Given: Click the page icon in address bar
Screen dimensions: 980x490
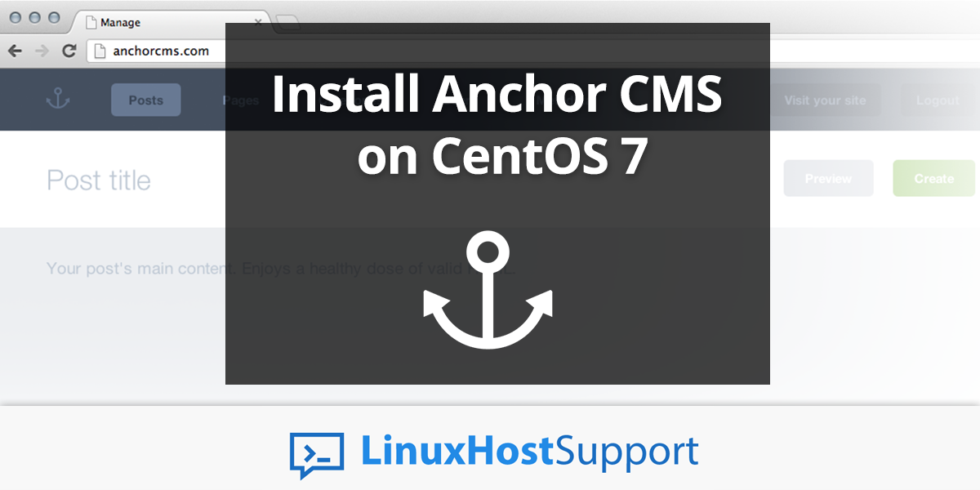Looking at the screenshot, I should 100,51.
